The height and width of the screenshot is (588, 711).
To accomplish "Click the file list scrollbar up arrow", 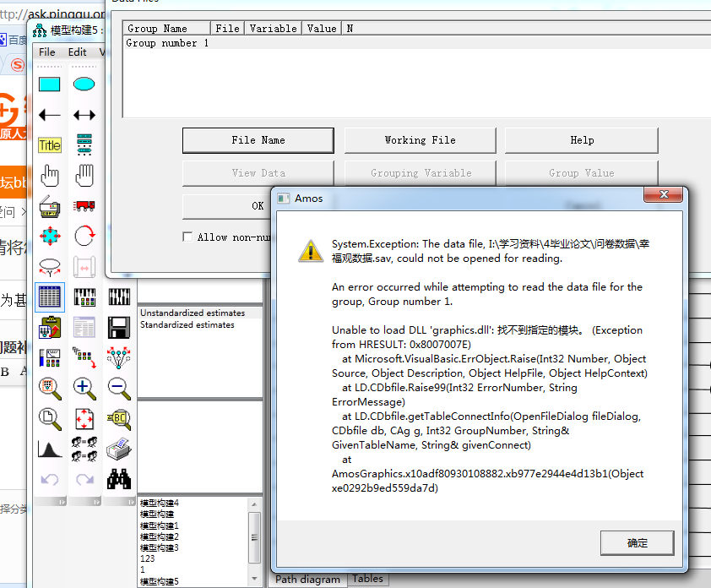I will click(x=254, y=504).
